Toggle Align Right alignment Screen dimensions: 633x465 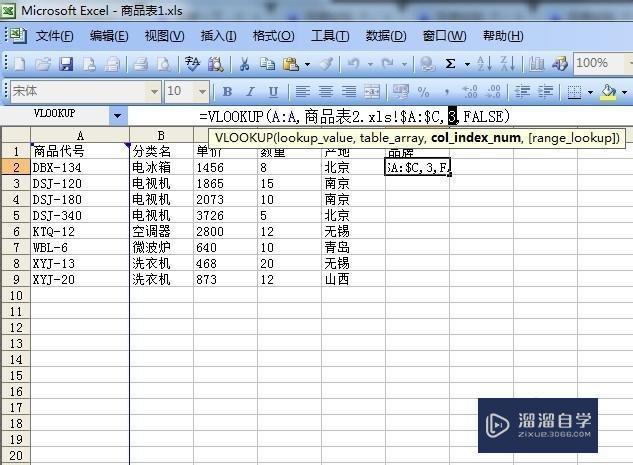tap(349, 92)
